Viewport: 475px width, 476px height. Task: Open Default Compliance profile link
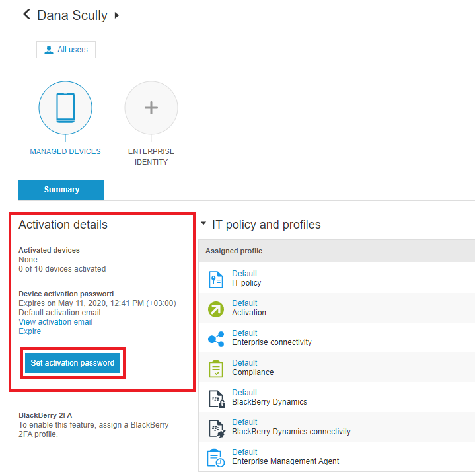244,363
